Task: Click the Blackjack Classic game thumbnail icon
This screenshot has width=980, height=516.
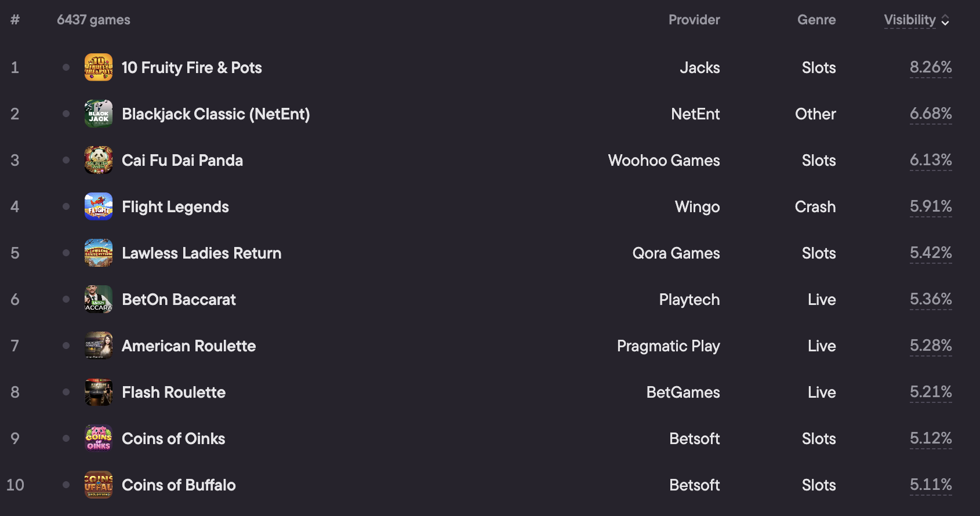Action: point(99,114)
